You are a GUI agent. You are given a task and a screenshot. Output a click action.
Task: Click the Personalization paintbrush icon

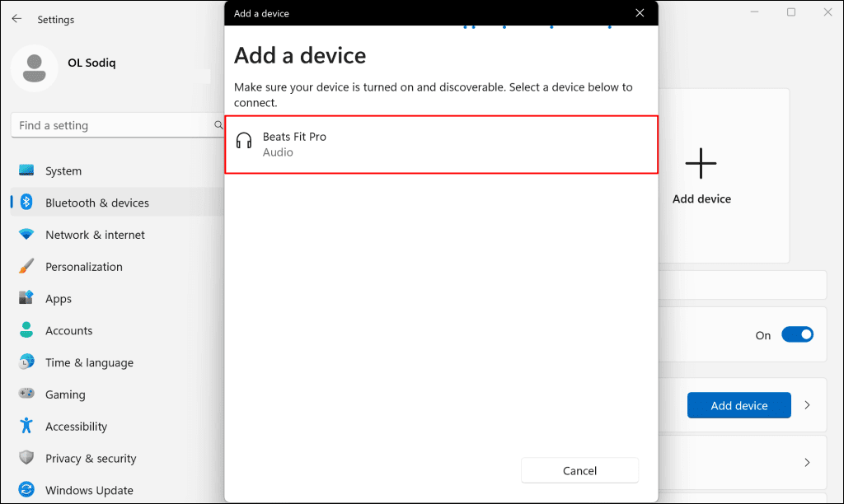pyautogui.click(x=26, y=266)
